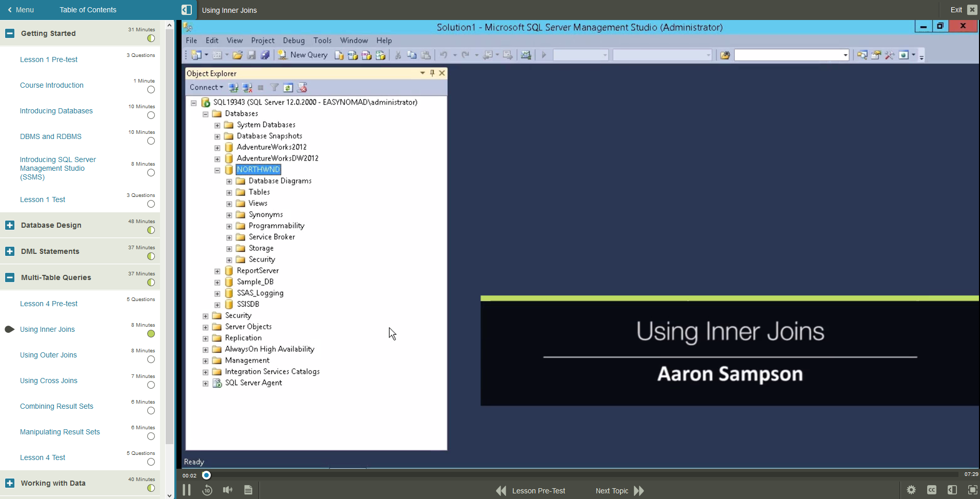Open the Using Cross Joins lesson
Image resolution: width=980 pixels, height=499 pixels.
point(49,381)
